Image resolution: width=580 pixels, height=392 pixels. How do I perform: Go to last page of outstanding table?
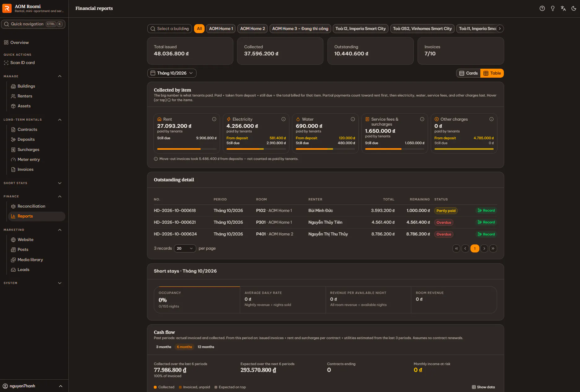pos(493,248)
